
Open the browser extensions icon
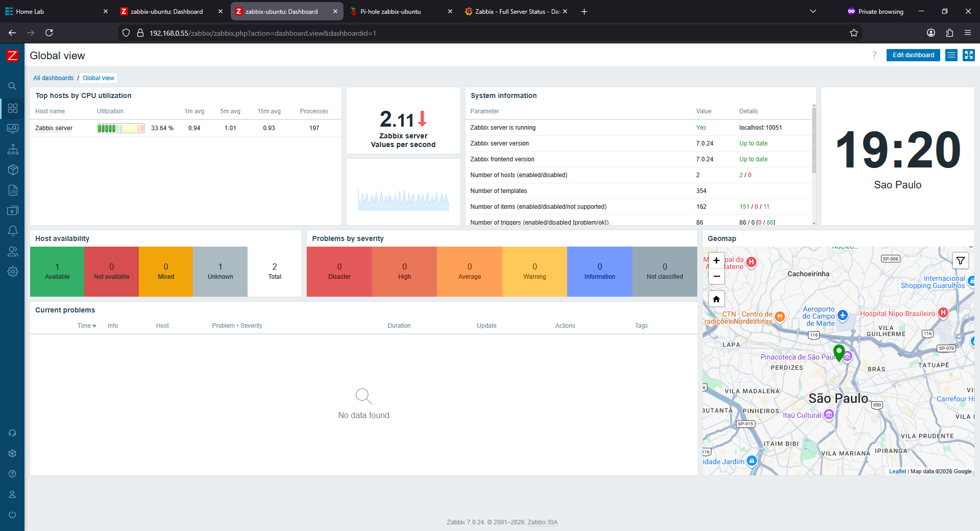click(x=949, y=33)
